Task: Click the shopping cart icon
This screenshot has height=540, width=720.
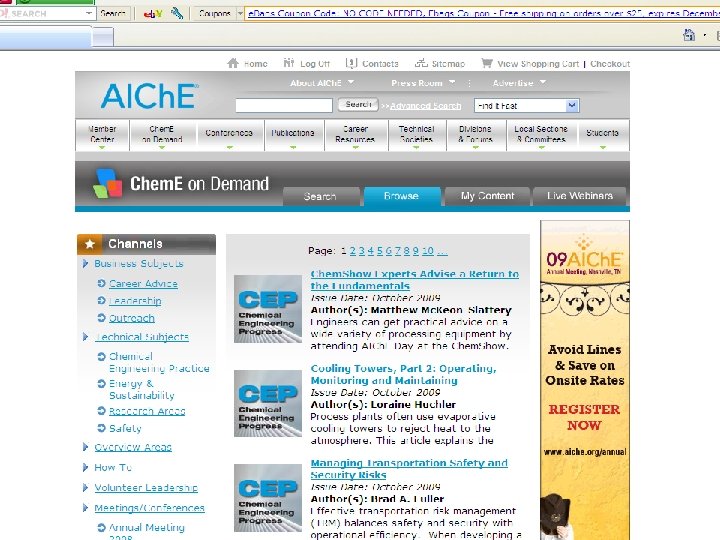Action: coord(487,63)
